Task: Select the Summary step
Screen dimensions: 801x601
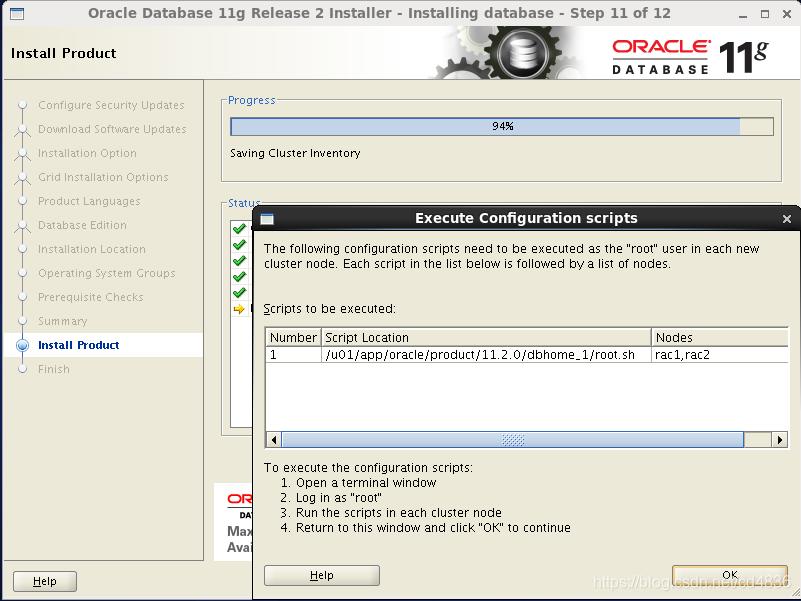Action: pyautogui.click(x=63, y=321)
